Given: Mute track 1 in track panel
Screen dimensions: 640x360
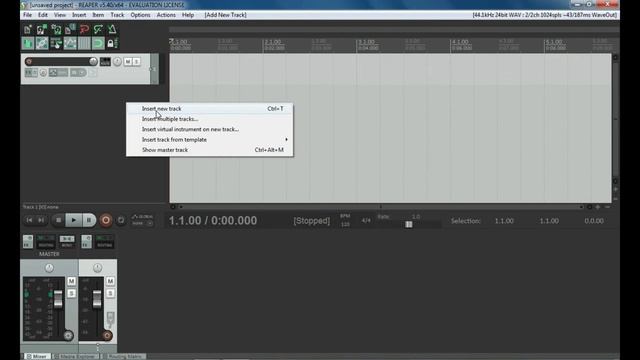Looking at the screenshot, I should tap(128, 62).
